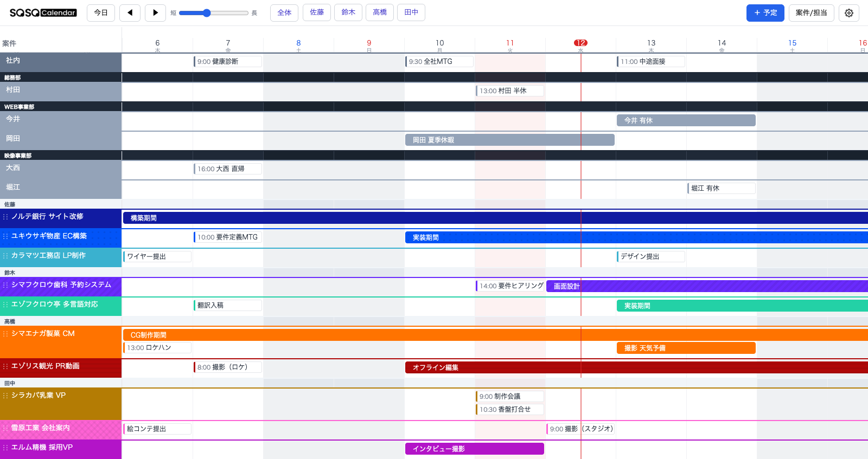Open the インタビュー撮影 magenta bar

[x=475, y=449]
